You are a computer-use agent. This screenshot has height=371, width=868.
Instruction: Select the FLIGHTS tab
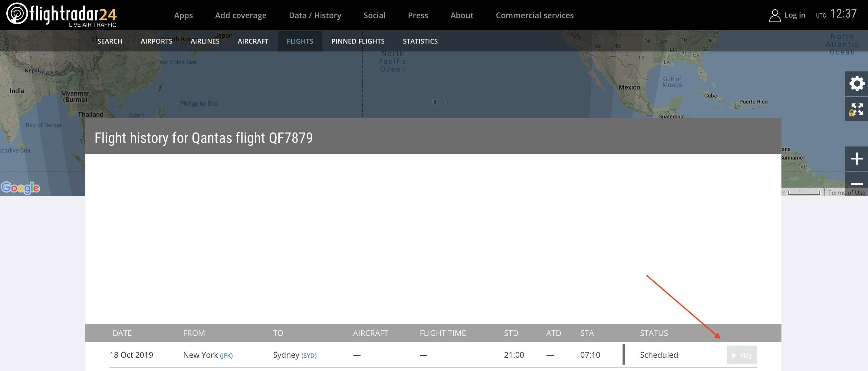click(x=300, y=41)
